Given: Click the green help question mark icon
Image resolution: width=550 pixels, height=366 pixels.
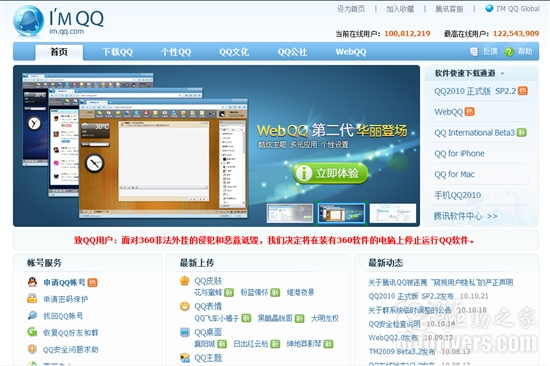Looking at the screenshot, I should point(509,52).
